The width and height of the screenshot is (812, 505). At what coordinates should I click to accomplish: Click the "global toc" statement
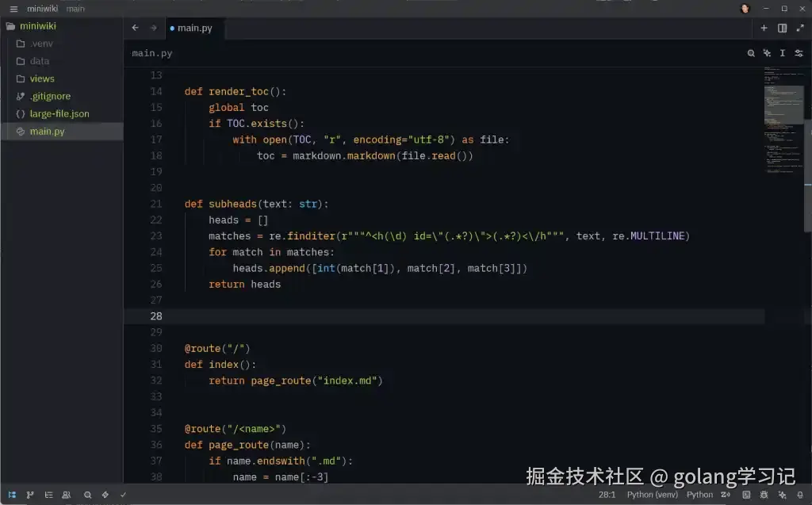click(x=238, y=108)
